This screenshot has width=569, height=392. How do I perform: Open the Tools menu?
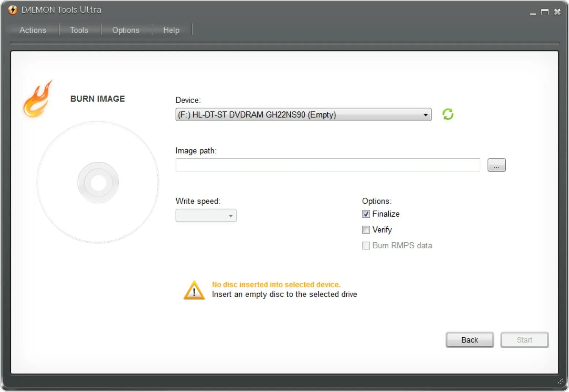pyautogui.click(x=79, y=30)
